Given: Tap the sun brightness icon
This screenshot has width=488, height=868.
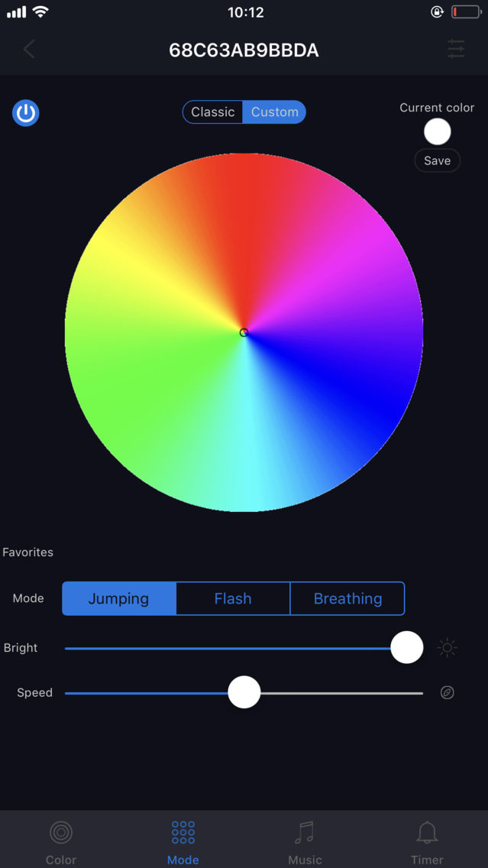Looking at the screenshot, I should click(447, 648).
